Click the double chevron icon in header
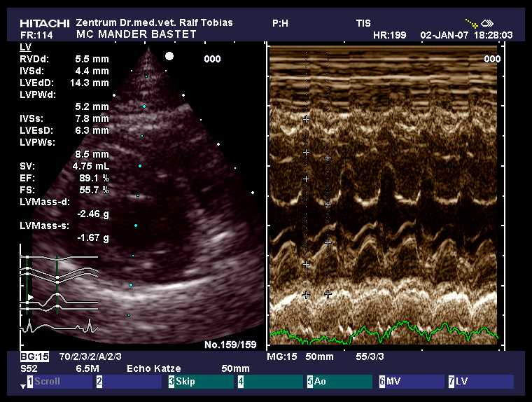The width and height of the screenshot is (532, 402). pos(487,23)
